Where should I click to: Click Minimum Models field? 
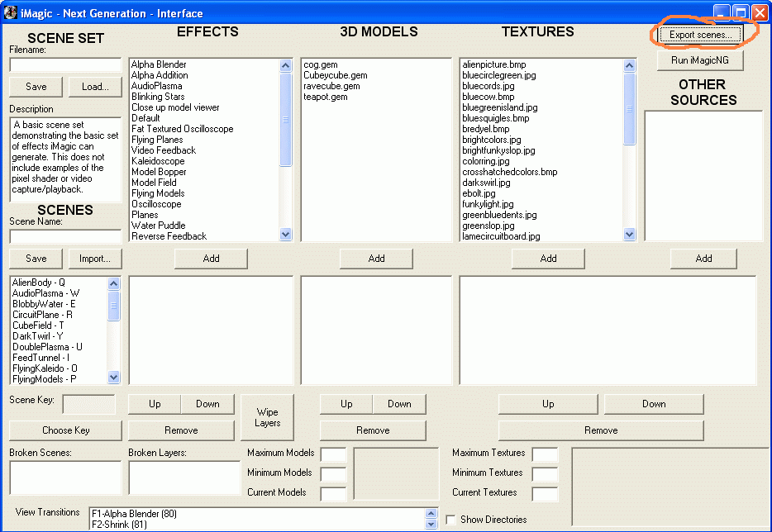[333, 474]
